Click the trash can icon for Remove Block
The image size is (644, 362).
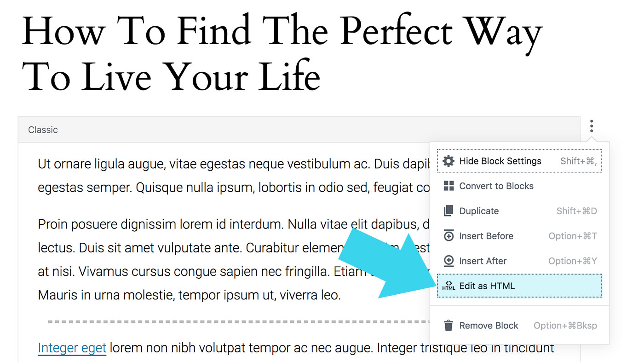pos(448,326)
